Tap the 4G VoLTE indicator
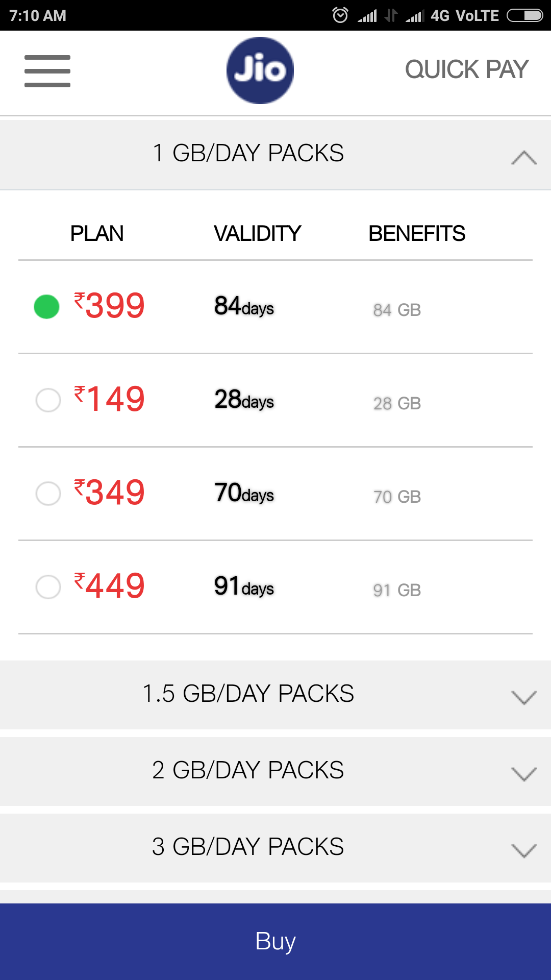Viewport: 551px width, 980px height. pyautogui.click(x=464, y=16)
